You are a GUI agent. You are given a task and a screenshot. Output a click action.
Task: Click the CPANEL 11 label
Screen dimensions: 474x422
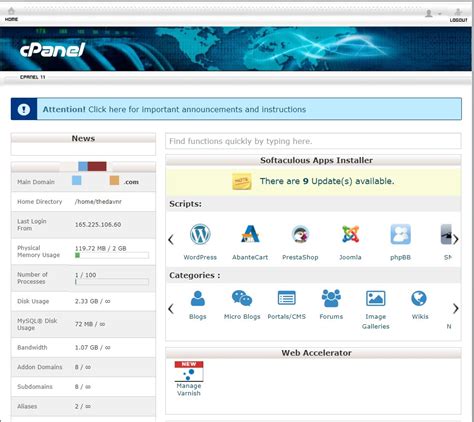click(32, 77)
